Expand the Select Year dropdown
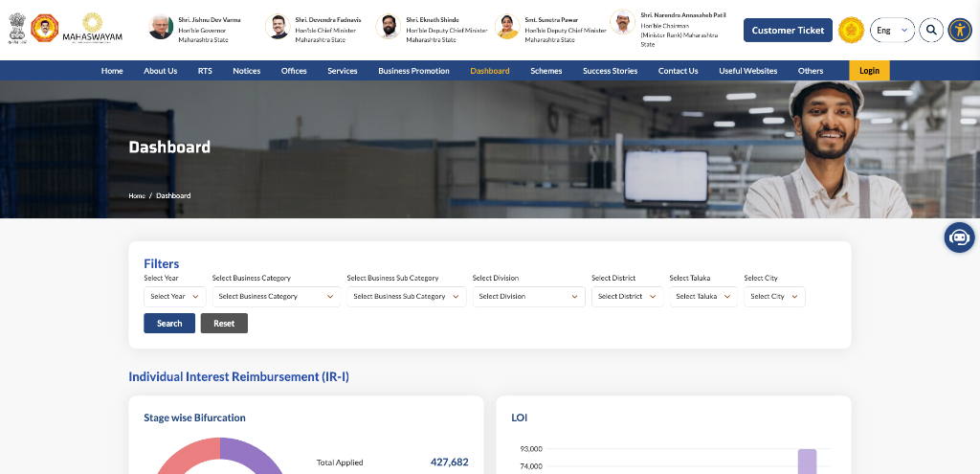Screen dimensions: 980x474 tap(175, 297)
